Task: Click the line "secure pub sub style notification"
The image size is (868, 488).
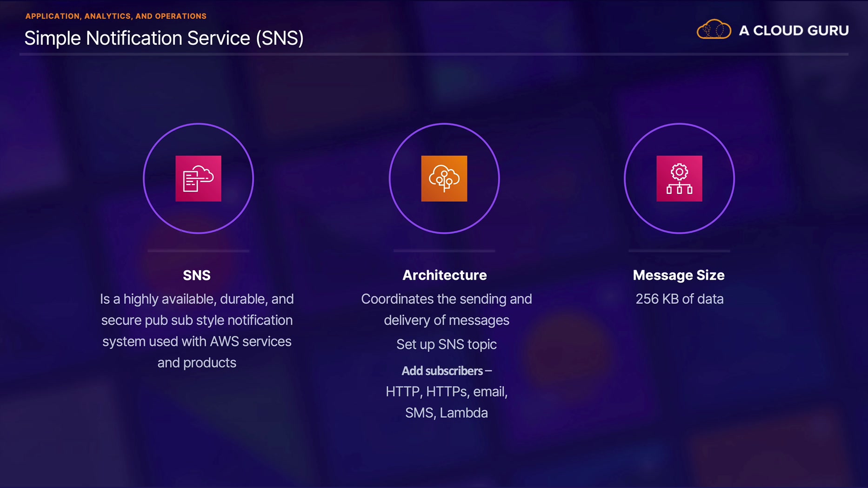Action: (197, 320)
